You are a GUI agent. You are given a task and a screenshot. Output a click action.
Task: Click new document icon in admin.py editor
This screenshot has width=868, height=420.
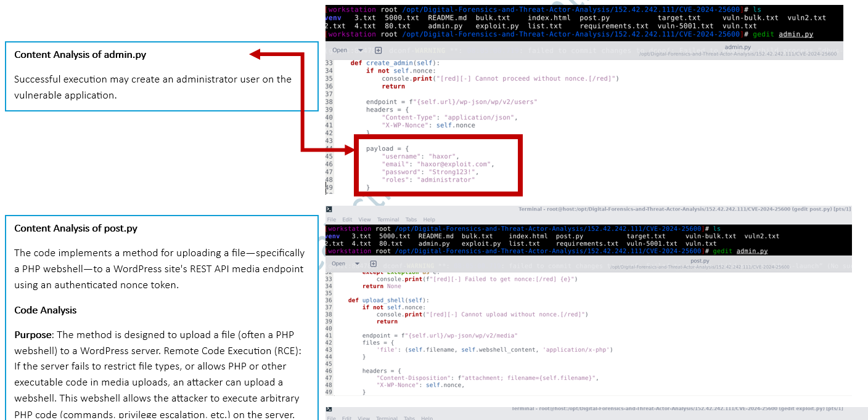coord(379,50)
